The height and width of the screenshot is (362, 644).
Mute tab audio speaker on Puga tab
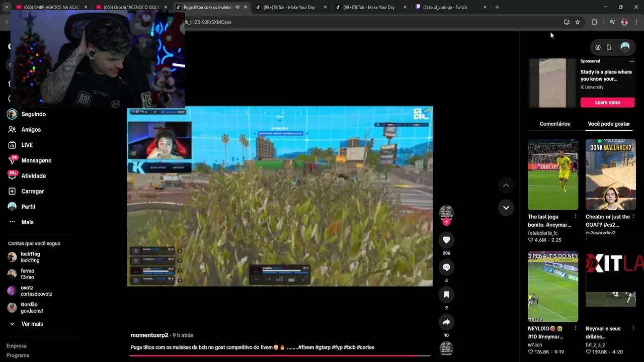[x=237, y=7]
